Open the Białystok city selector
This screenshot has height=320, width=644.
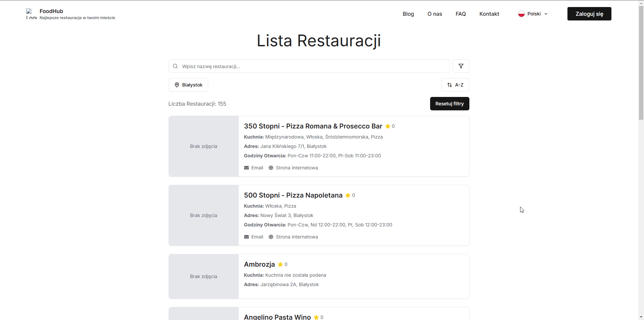pyautogui.click(x=188, y=85)
